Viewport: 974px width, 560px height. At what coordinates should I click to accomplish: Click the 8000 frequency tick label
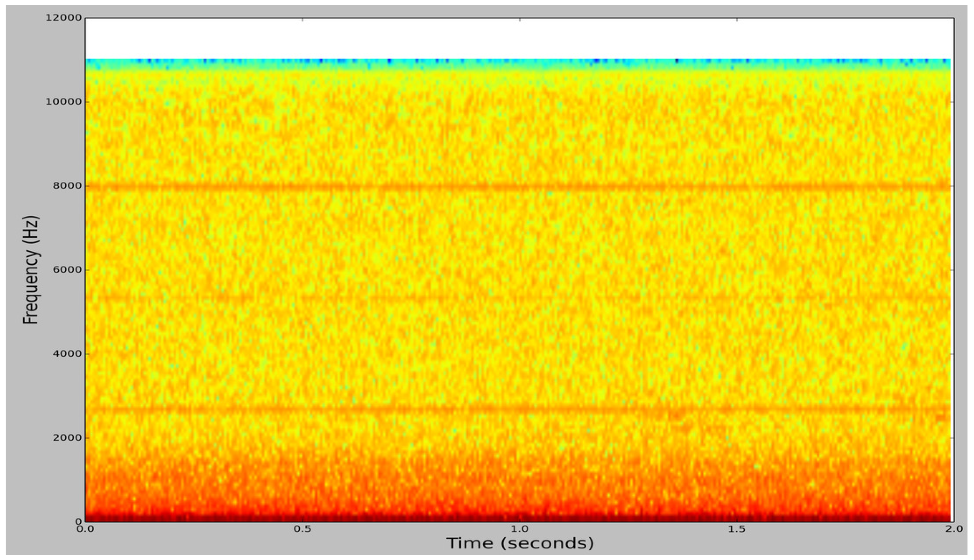click(x=67, y=186)
